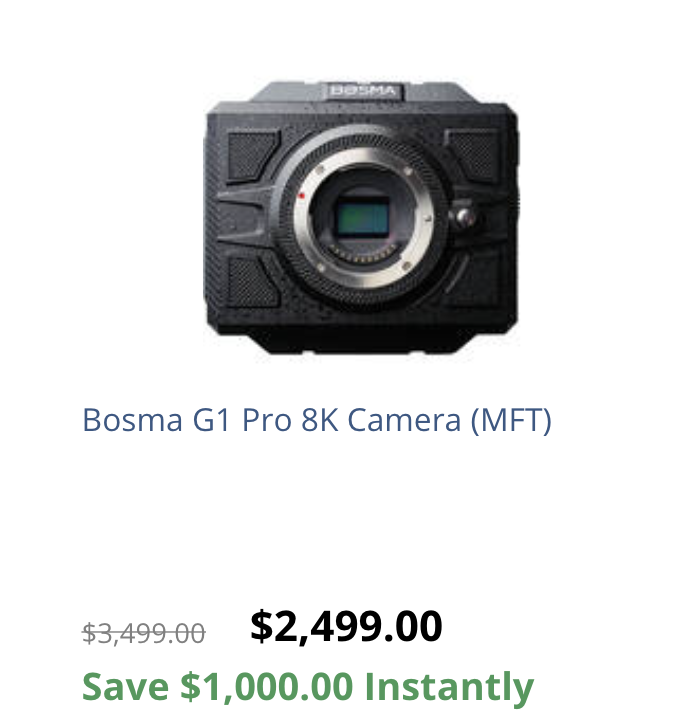Click 8K in the product title
Viewport: 700px width, 726px height.
point(320,420)
